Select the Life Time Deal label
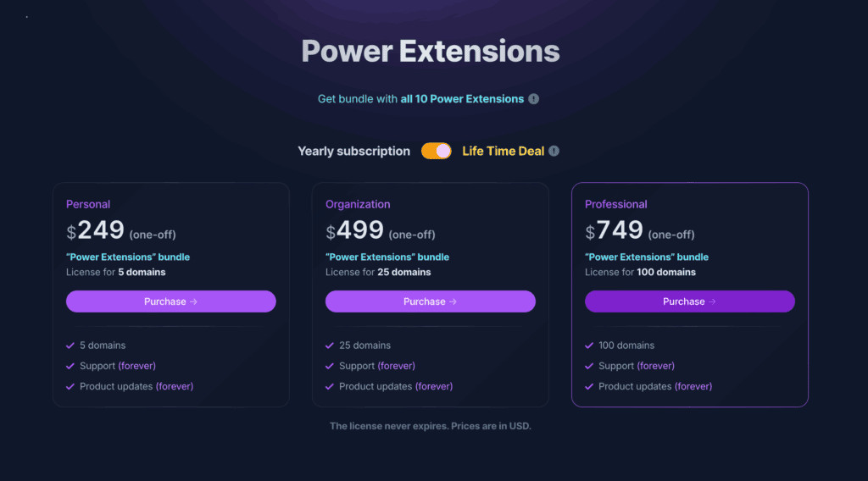This screenshot has width=868, height=481. coord(503,151)
